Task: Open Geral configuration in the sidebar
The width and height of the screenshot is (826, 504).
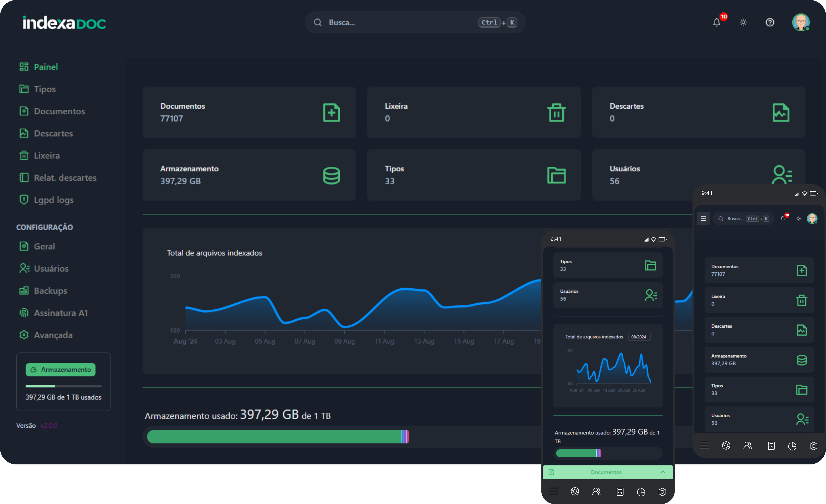Action: pos(37,246)
